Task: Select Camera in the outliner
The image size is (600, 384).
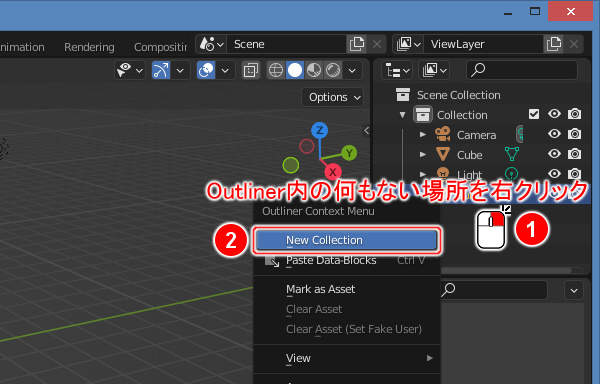Action: pos(476,135)
